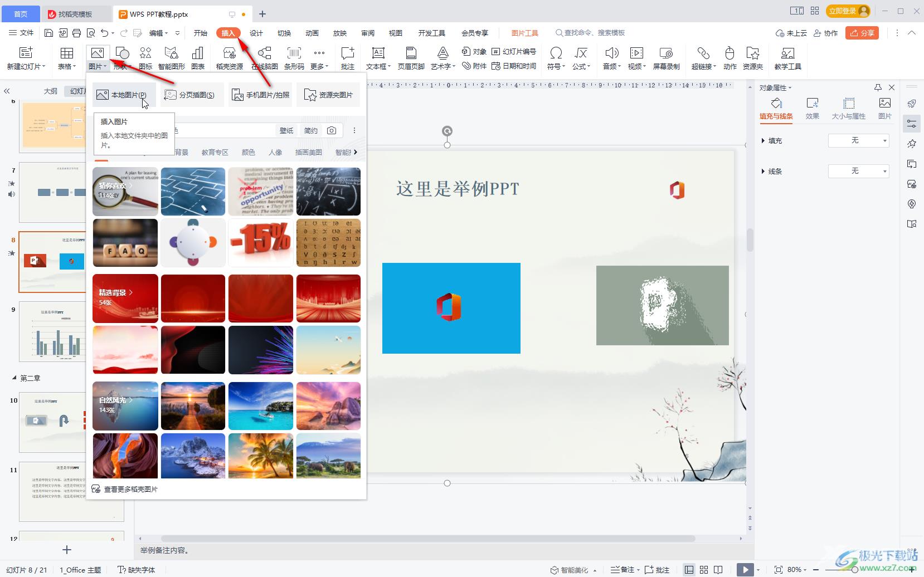Image resolution: width=924 pixels, height=577 pixels.
Task: Click the zoom slider handle in status bar
Action: tap(855, 570)
